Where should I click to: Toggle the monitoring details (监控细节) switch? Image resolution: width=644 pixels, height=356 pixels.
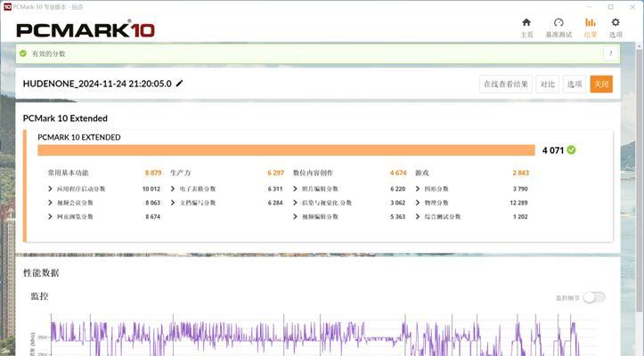594,297
